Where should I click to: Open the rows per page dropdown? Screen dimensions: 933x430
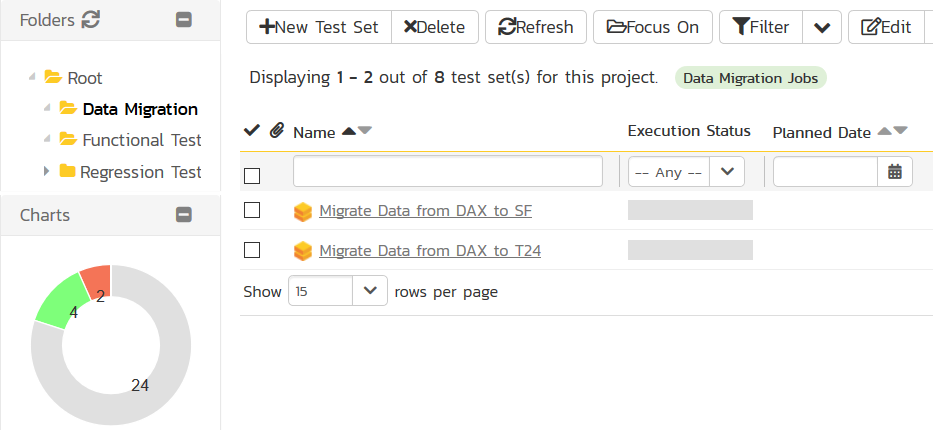tap(337, 291)
